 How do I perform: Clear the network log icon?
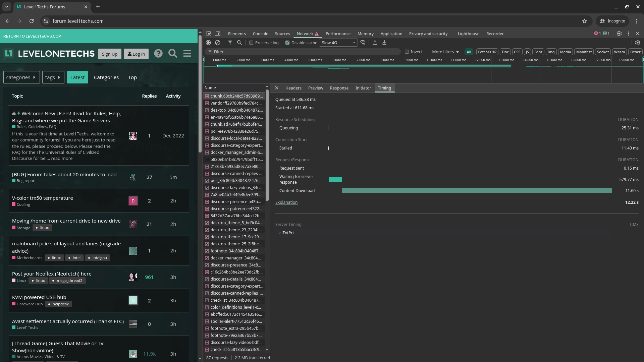(218, 43)
